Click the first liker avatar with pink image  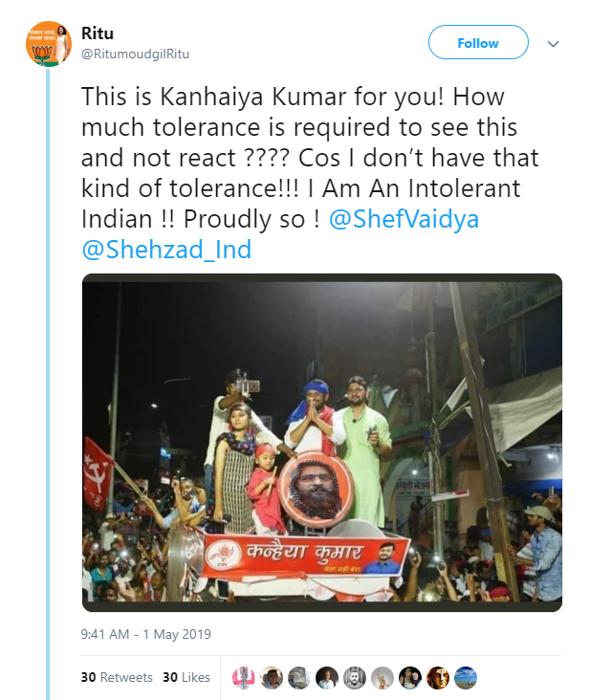tap(244, 678)
